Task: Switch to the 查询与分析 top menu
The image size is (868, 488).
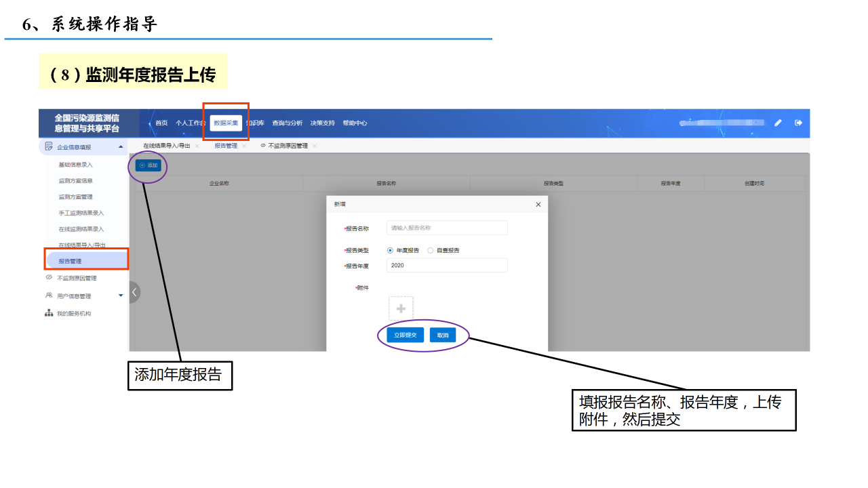Action: tap(287, 123)
